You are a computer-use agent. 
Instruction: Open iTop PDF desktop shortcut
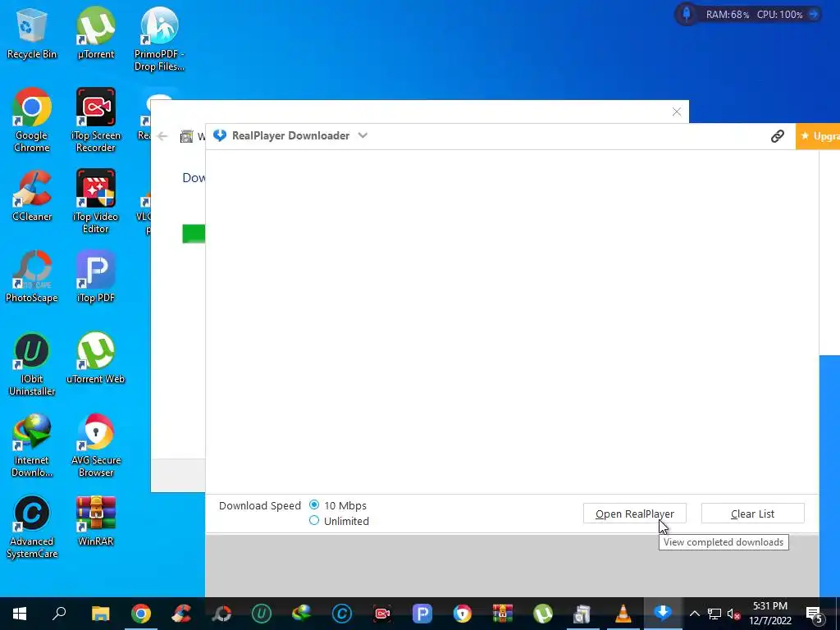point(95,277)
